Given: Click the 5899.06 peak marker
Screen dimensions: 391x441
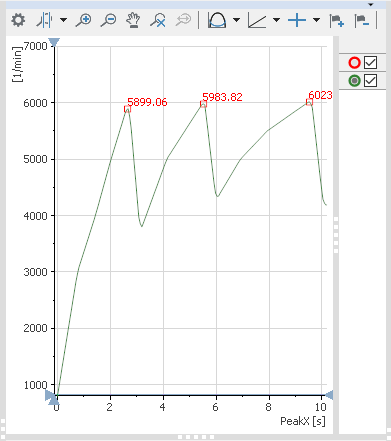Looking at the screenshot, I should [x=127, y=109].
